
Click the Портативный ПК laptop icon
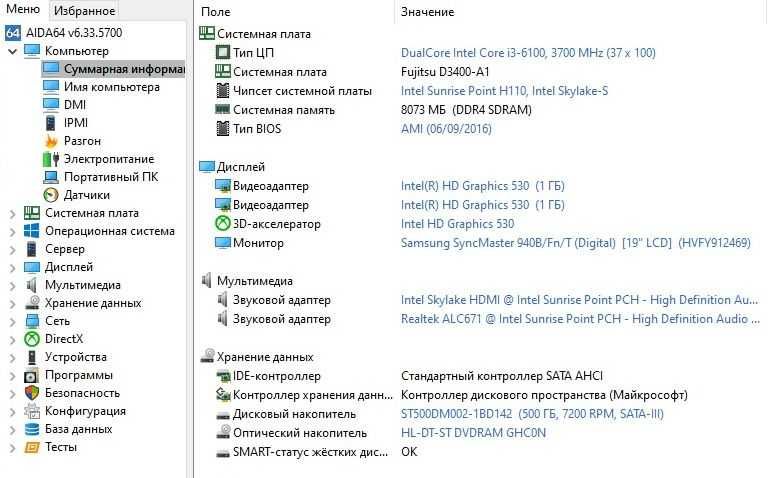click(x=51, y=177)
